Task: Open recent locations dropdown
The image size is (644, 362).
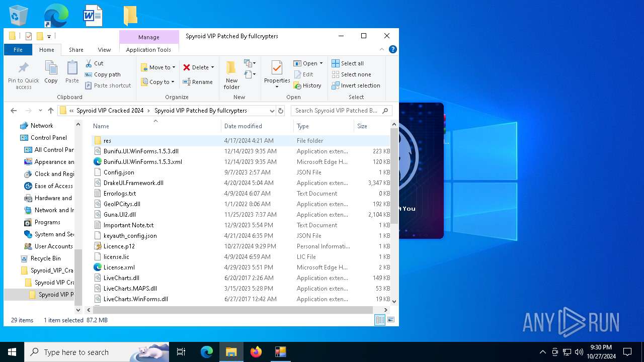Action: 40,111
